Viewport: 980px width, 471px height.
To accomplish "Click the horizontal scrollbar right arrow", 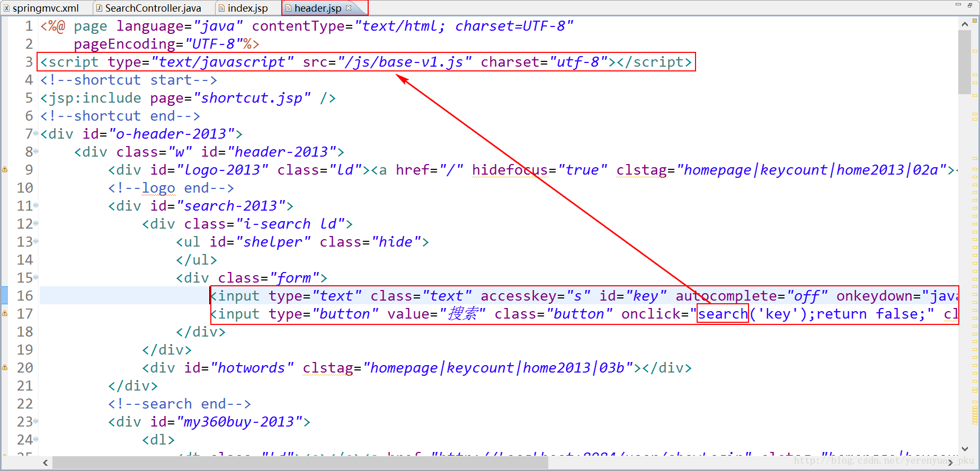I will pyautogui.click(x=951, y=463).
